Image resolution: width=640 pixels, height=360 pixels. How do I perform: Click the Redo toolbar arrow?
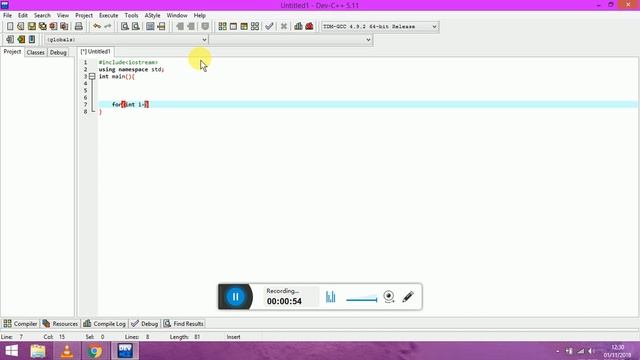tap(108, 27)
